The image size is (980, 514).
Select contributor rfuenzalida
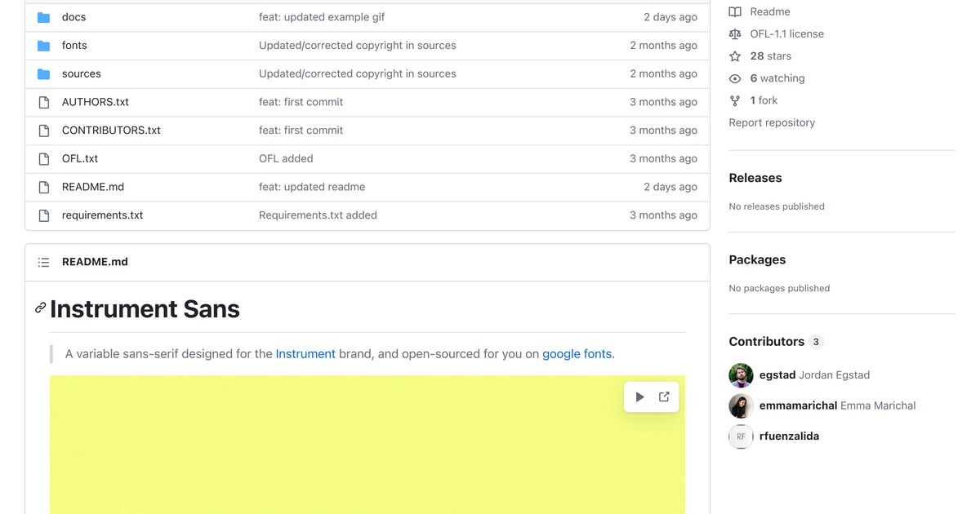[789, 436]
